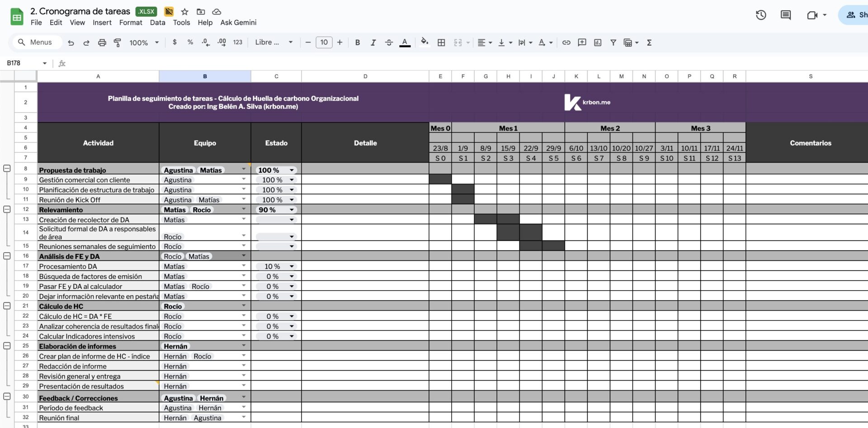
Task: Open the comments panel icon
Action: 786,15
